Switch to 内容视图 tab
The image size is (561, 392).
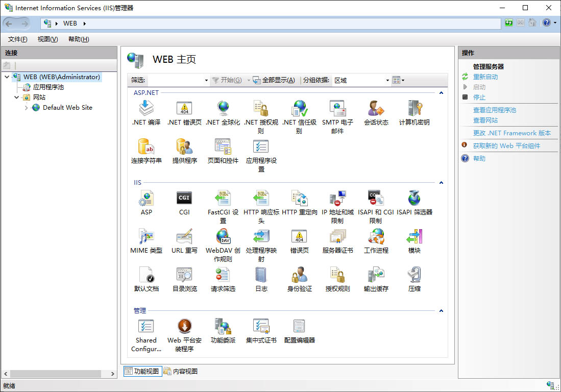tap(181, 371)
